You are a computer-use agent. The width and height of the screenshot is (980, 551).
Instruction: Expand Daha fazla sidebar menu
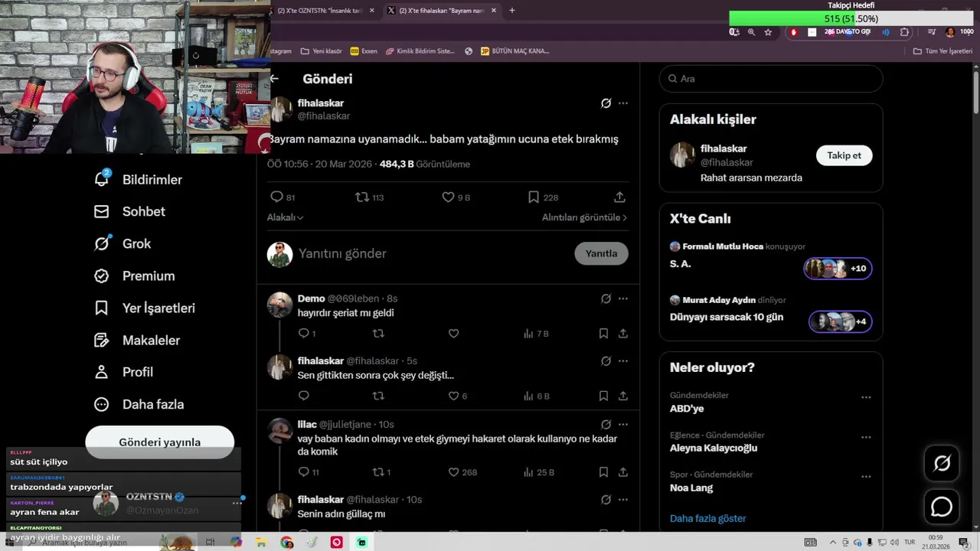point(139,404)
